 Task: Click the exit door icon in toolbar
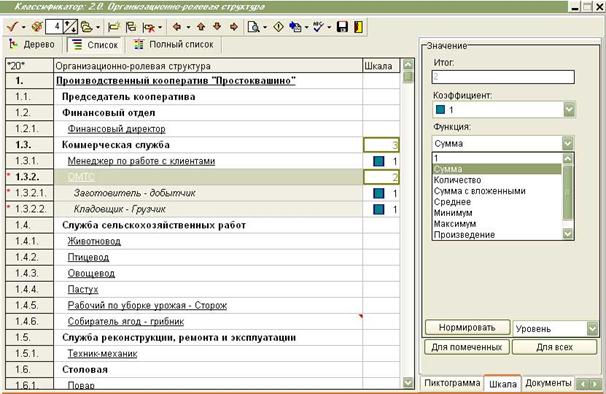click(x=358, y=27)
